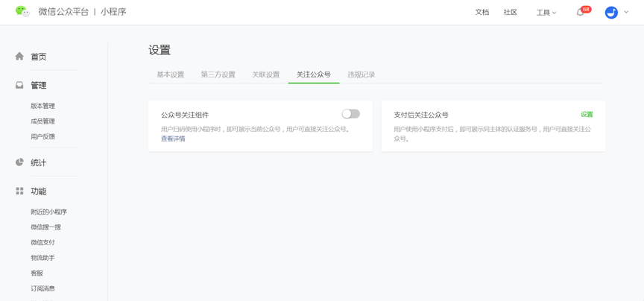644x301 pixels.
Task: Open the 关联设置 tab
Action: point(266,75)
